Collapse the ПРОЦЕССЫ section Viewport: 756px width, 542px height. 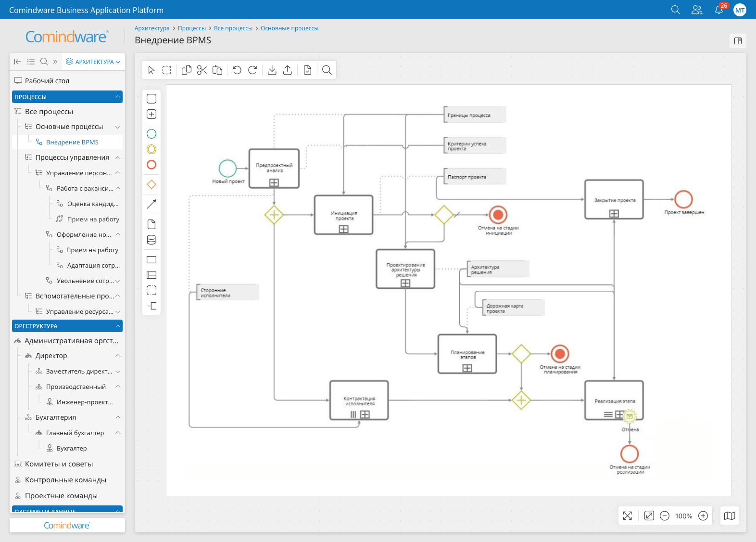[x=118, y=97]
